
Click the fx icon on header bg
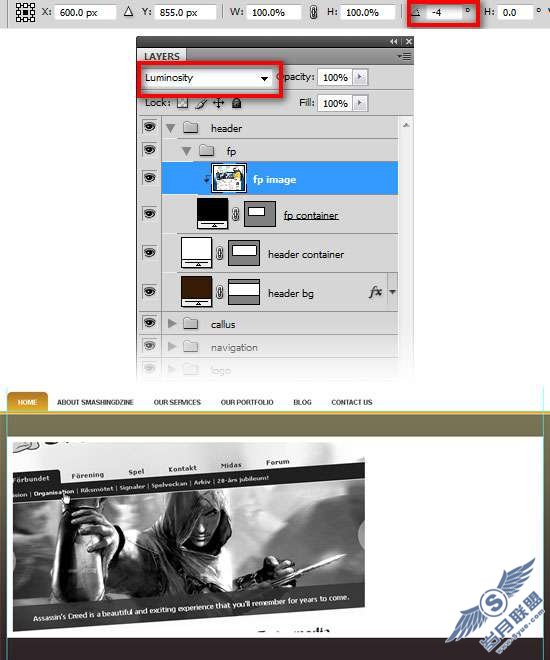click(375, 291)
